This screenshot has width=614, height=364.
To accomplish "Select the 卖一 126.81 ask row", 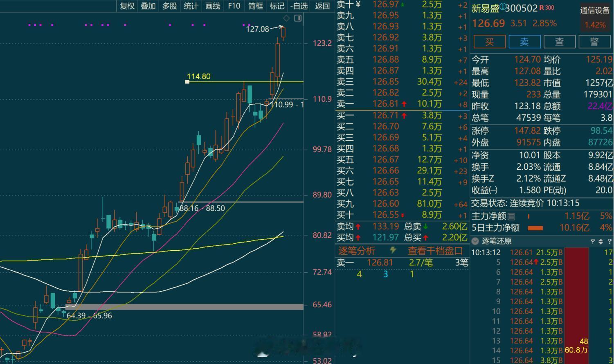I will coord(402,104).
